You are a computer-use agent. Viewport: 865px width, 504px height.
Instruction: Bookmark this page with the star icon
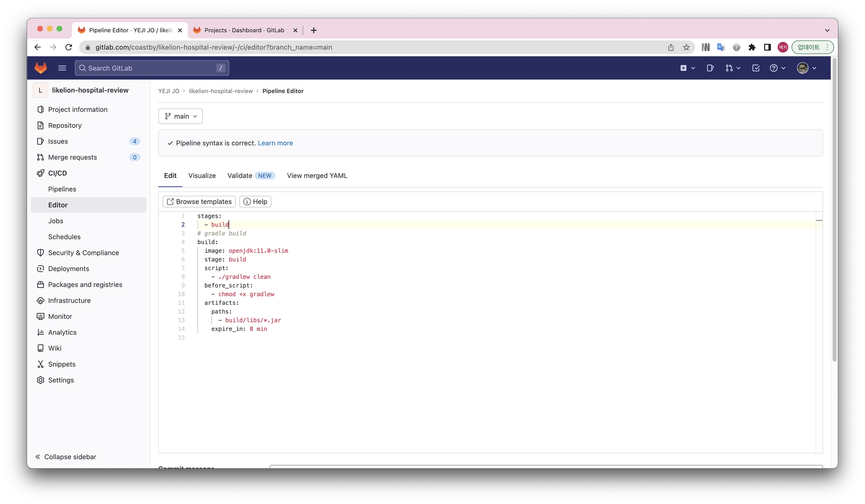pyautogui.click(x=686, y=47)
